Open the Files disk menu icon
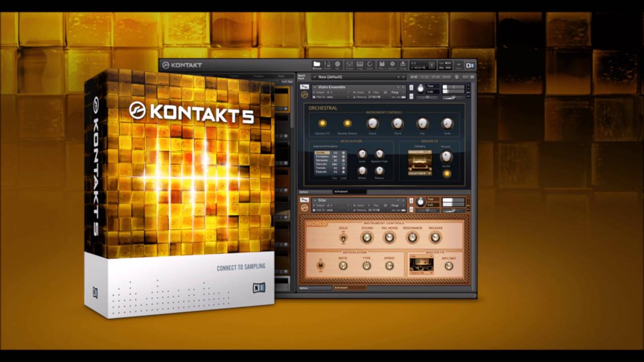 (382, 65)
